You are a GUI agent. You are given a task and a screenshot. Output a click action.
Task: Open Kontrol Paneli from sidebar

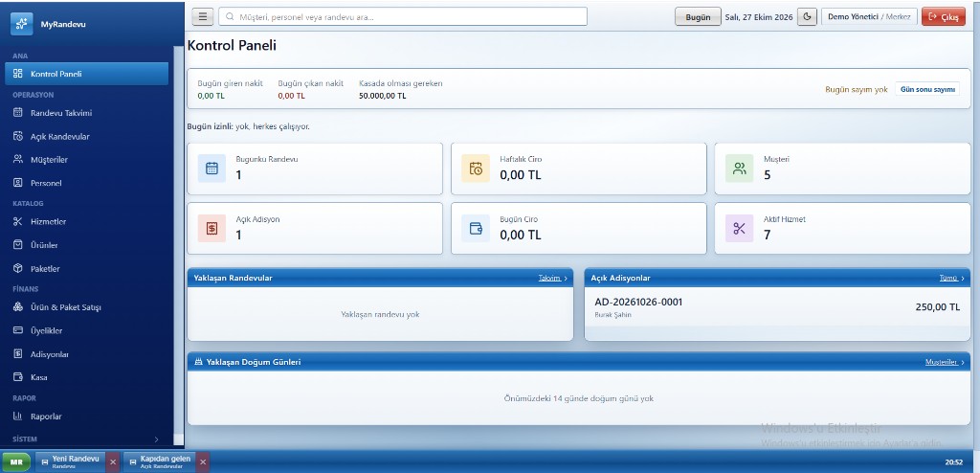86,74
